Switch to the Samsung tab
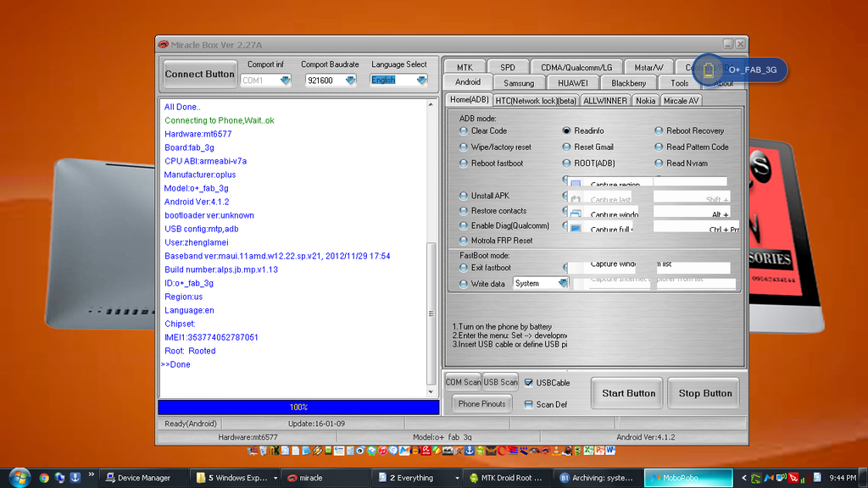 coord(519,83)
